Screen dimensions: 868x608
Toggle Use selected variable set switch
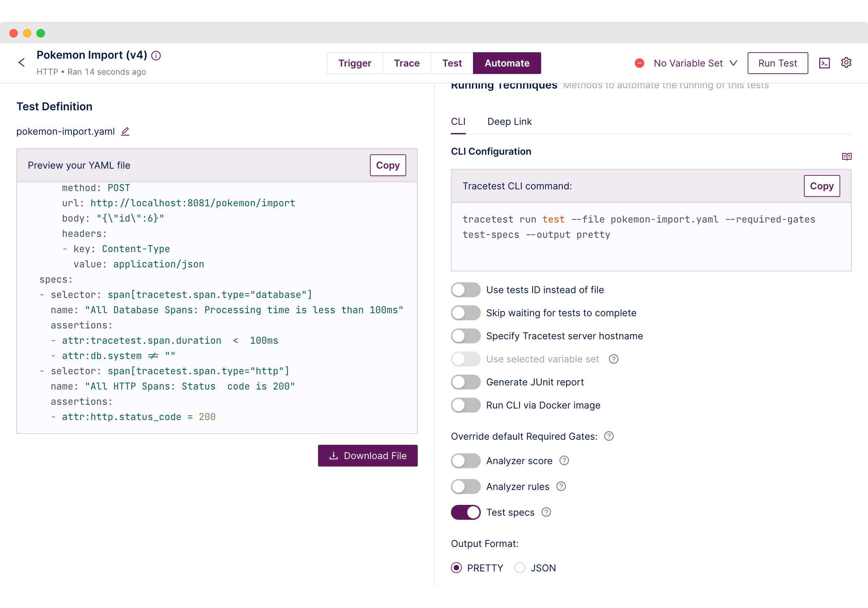point(466,359)
